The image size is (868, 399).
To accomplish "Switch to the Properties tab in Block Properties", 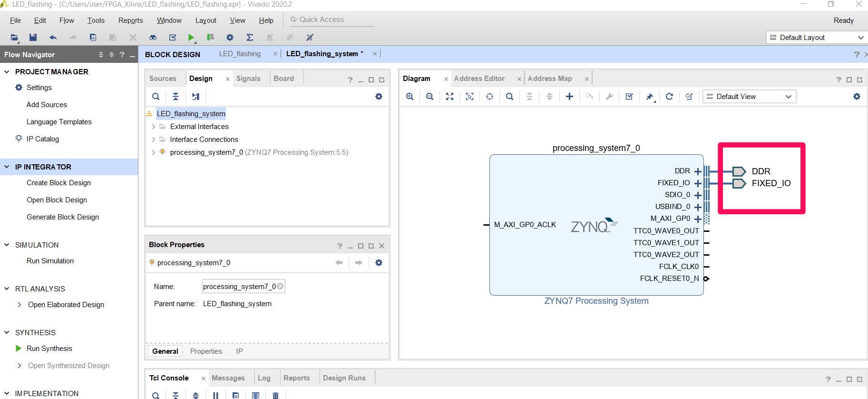I will tap(206, 351).
